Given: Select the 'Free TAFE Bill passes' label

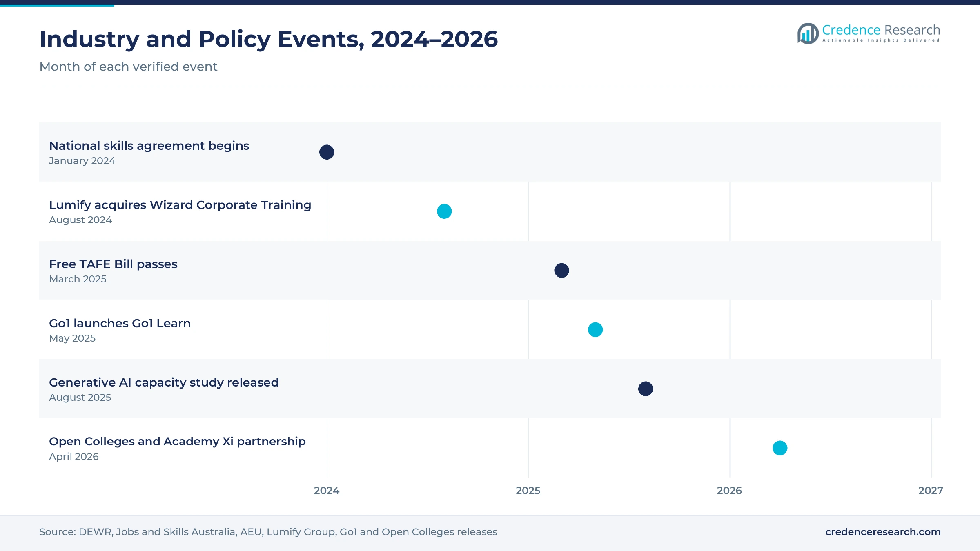Looking at the screenshot, I should (x=113, y=264).
